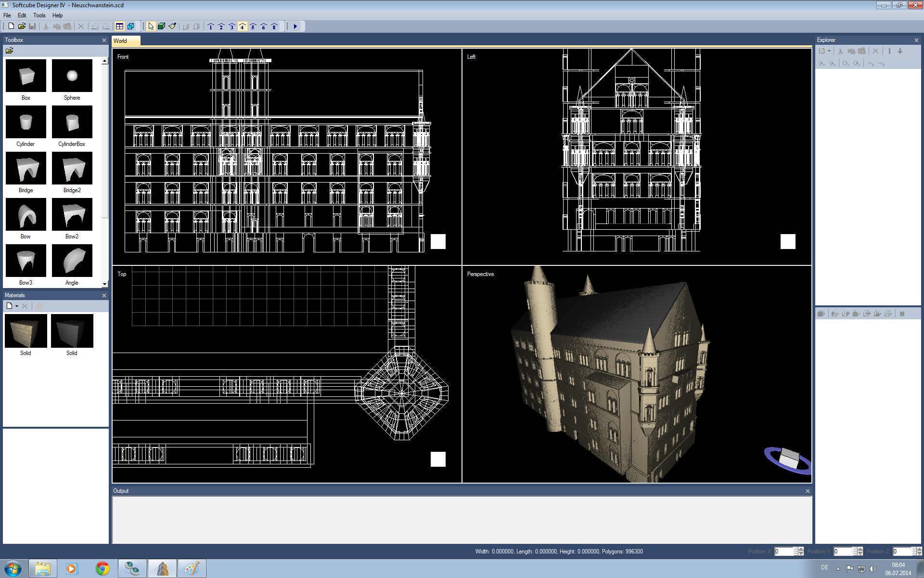Open Explorer new item dropdown arrow

pos(829,51)
